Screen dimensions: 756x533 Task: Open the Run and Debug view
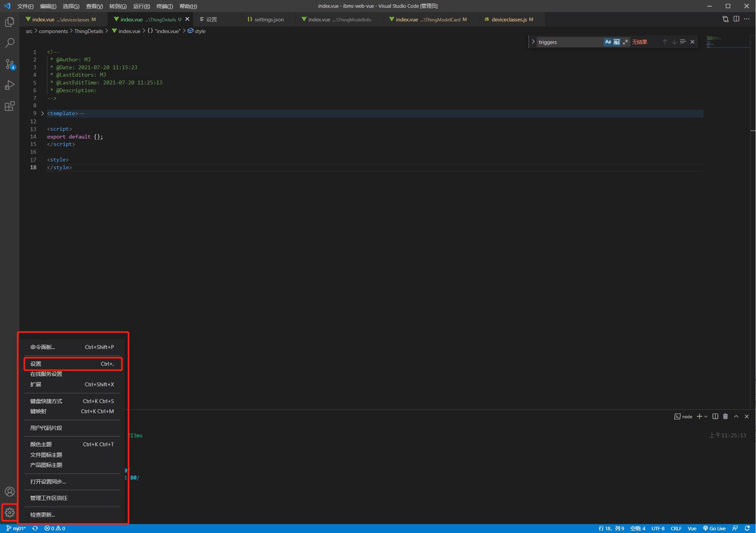(10, 85)
